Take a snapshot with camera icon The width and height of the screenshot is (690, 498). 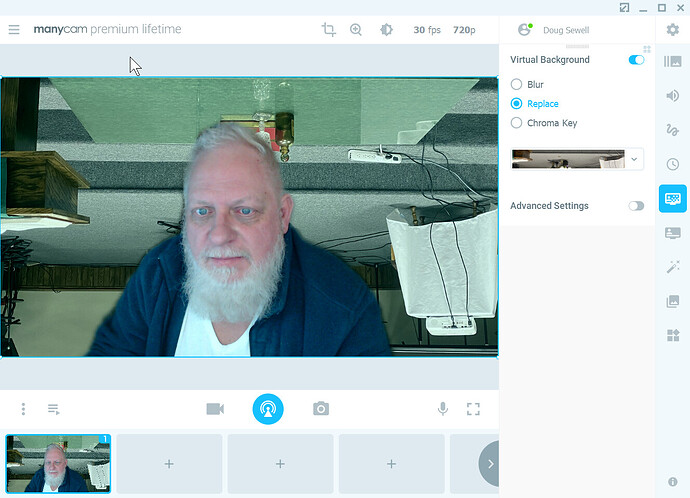coord(321,409)
